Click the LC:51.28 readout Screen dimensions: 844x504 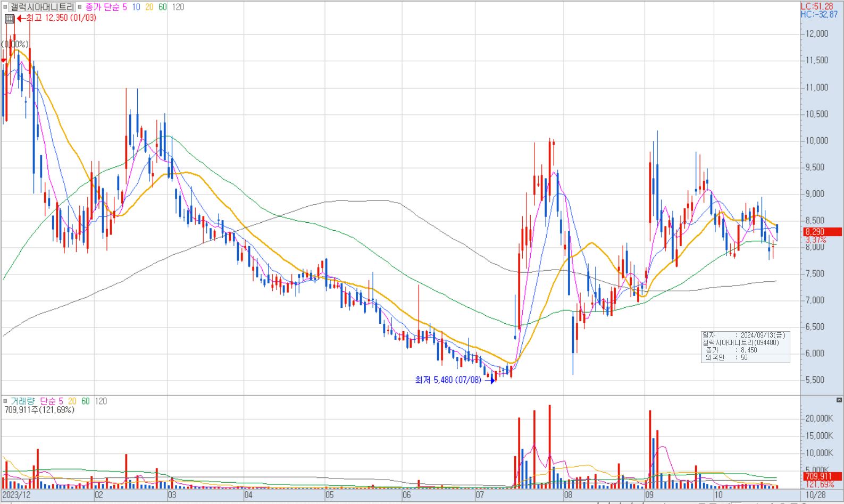click(x=817, y=6)
